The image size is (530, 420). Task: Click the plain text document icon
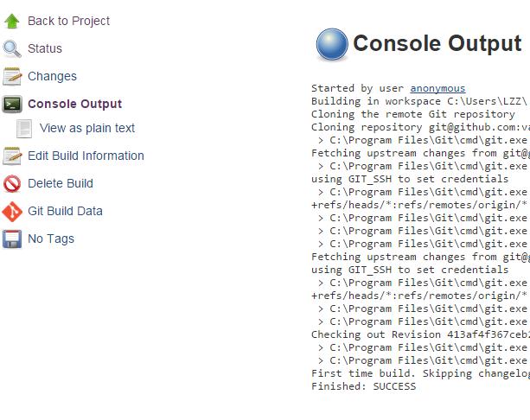(24, 128)
